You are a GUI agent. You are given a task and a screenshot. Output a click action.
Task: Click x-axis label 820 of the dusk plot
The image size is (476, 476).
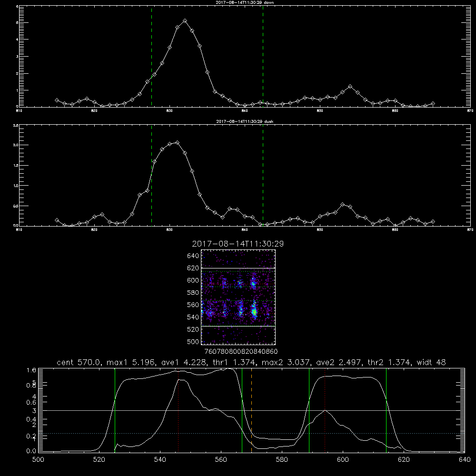click(94, 230)
